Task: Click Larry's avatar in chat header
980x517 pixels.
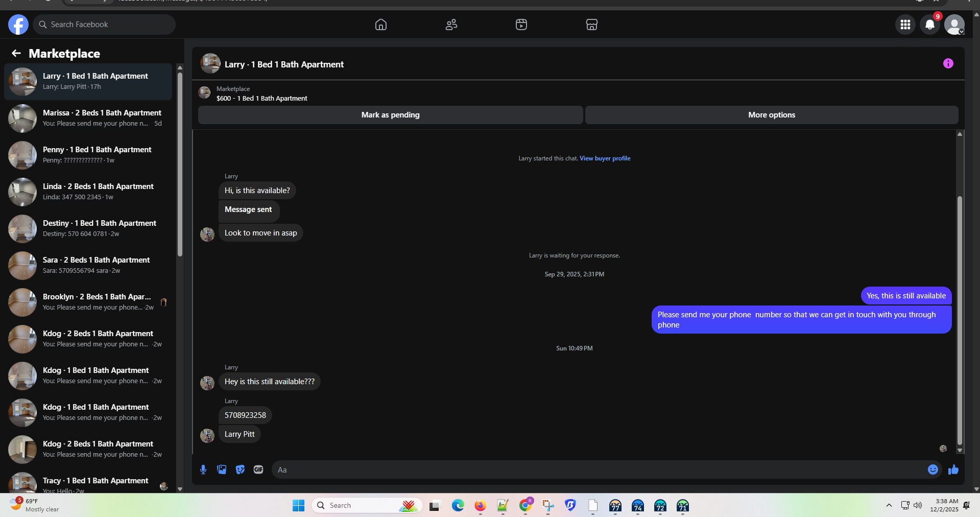Action: pos(210,63)
